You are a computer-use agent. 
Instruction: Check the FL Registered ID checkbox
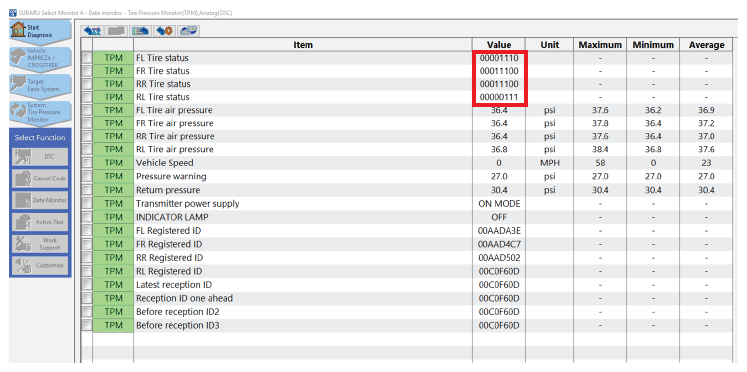click(x=87, y=231)
